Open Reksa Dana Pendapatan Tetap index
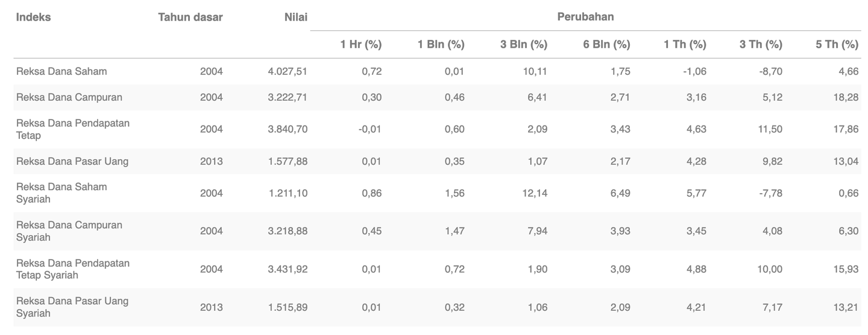This screenshot has width=868, height=335. [73, 129]
